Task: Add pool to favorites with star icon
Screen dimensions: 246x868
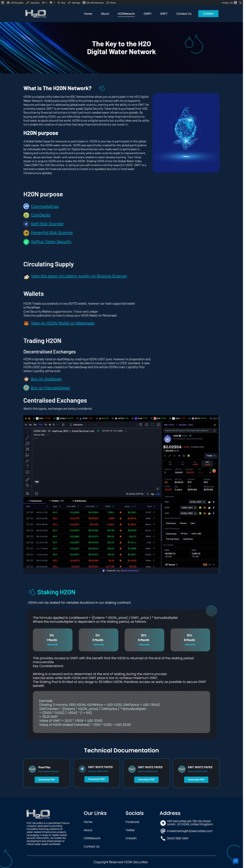Action: pos(214,425)
